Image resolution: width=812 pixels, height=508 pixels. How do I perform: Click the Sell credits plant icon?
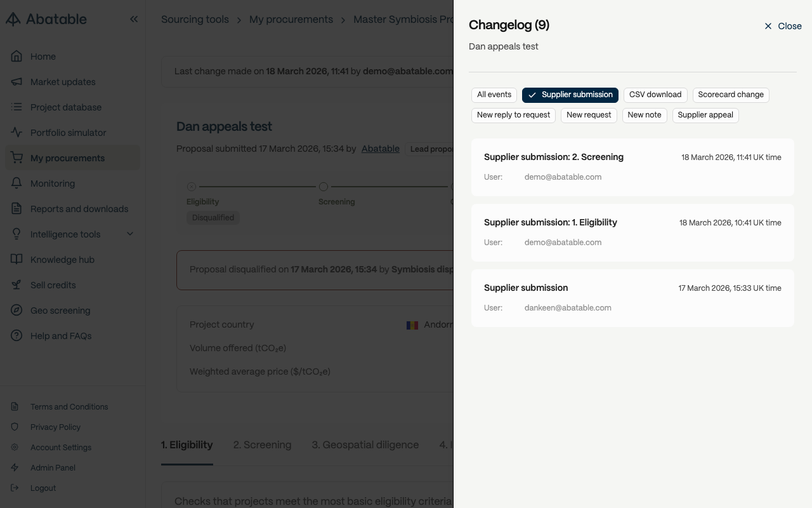[x=17, y=285]
